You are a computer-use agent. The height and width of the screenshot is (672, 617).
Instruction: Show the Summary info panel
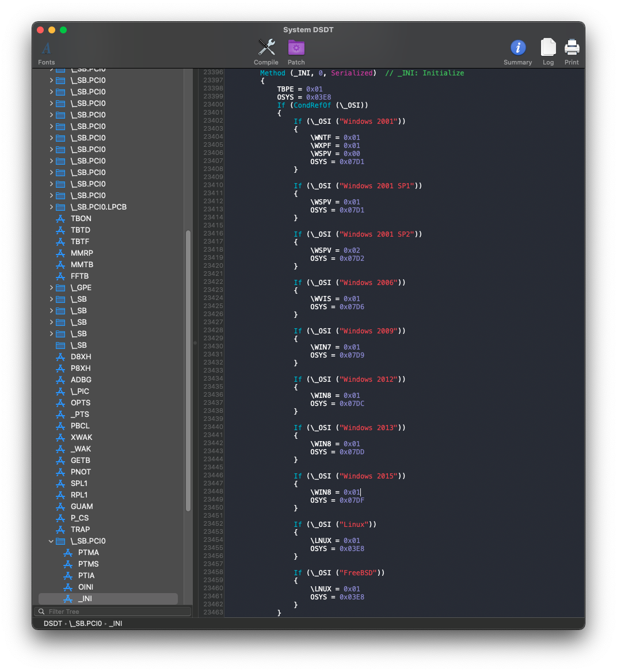517,48
